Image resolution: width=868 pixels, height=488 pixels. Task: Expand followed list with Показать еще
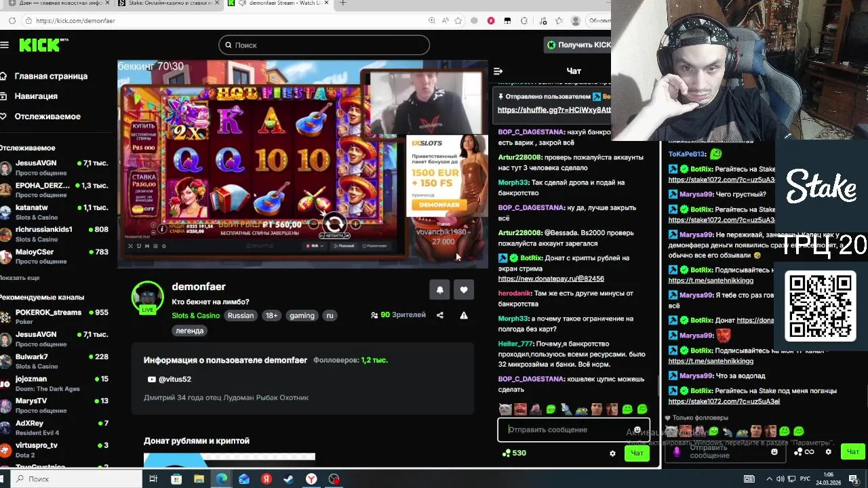click(20, 278)
